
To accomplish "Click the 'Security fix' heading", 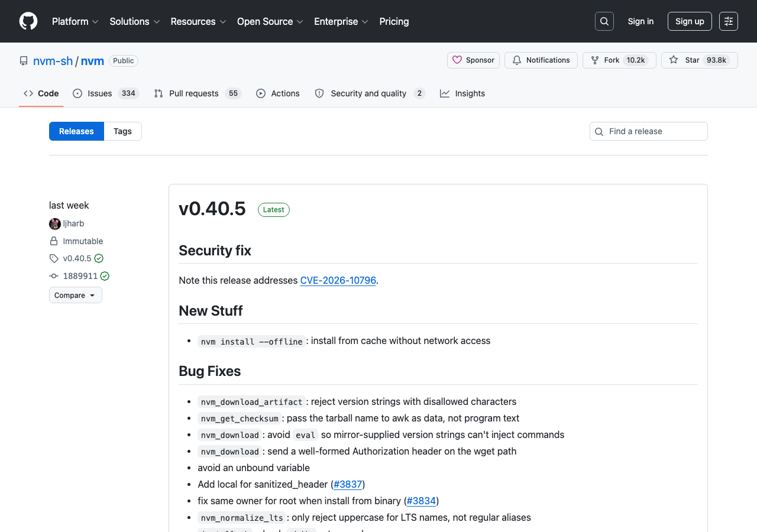I will point(215,251).
